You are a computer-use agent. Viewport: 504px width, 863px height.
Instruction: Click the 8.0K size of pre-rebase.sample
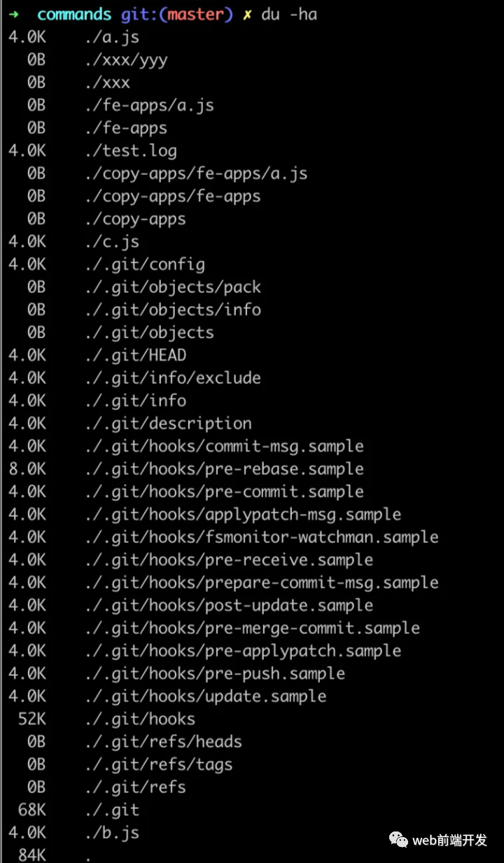pyautogui.click(x=27, y=469)
